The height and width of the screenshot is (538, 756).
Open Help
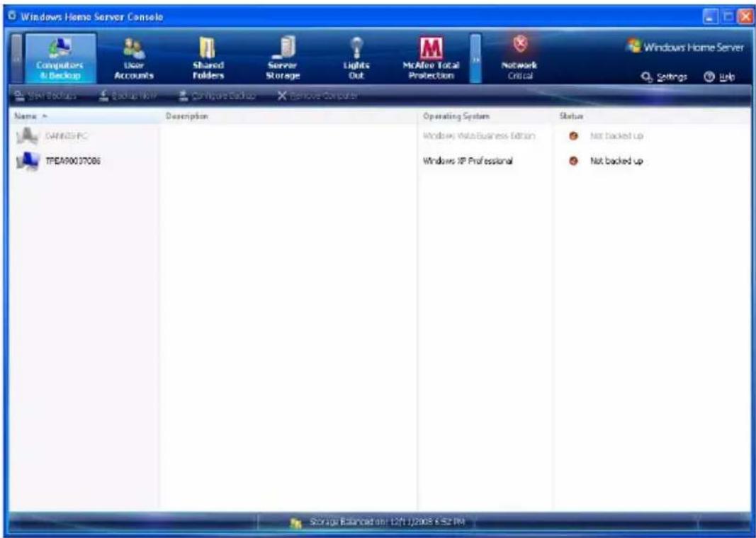coord(719,77)
